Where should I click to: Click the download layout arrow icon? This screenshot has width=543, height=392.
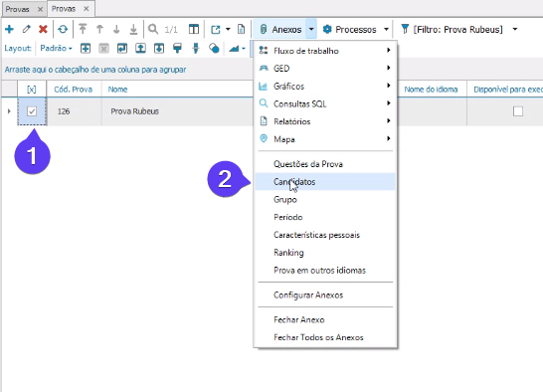(x=159, y=48)
